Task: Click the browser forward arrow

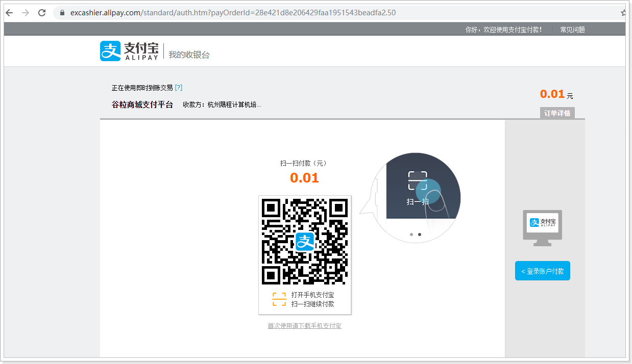Action: pyautogui.click(x=26, y=13)
